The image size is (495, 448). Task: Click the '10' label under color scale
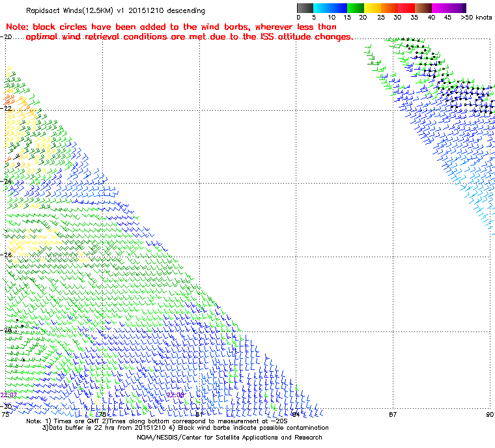(x=332, y=18)
